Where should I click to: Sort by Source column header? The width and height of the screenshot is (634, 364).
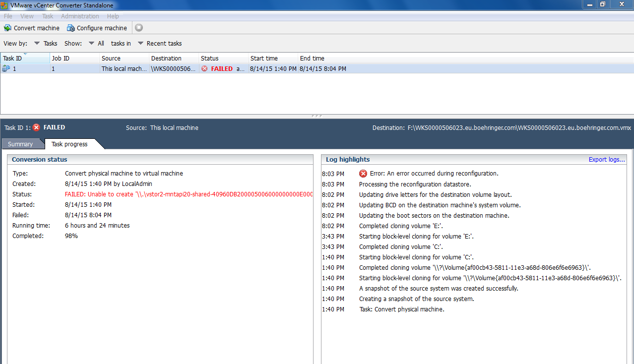[x=125, y=58]
